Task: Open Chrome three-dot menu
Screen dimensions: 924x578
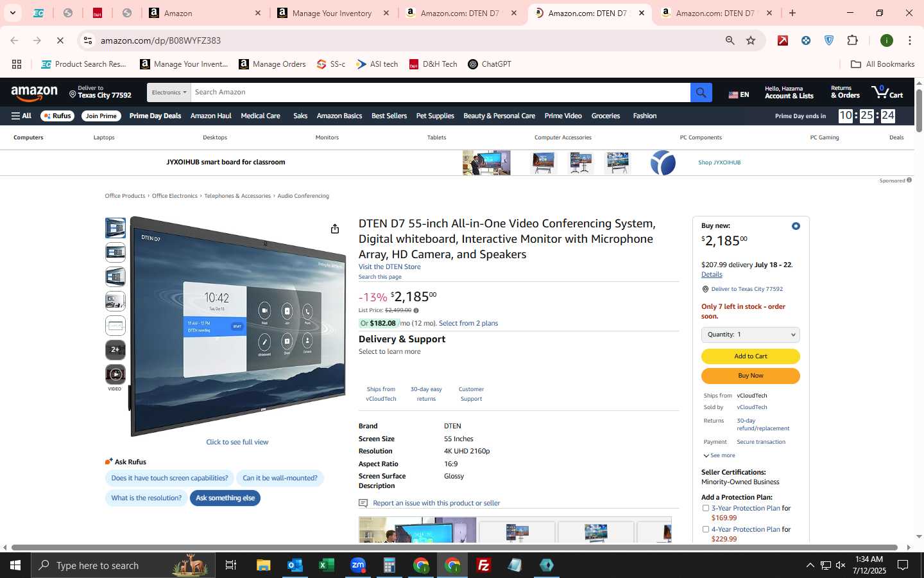Action: coord(910,40)
